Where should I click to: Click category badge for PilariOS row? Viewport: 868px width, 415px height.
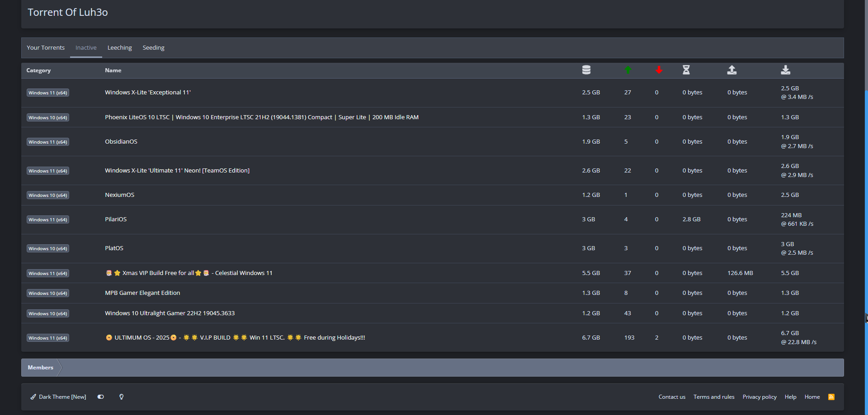tap(48, 220)
